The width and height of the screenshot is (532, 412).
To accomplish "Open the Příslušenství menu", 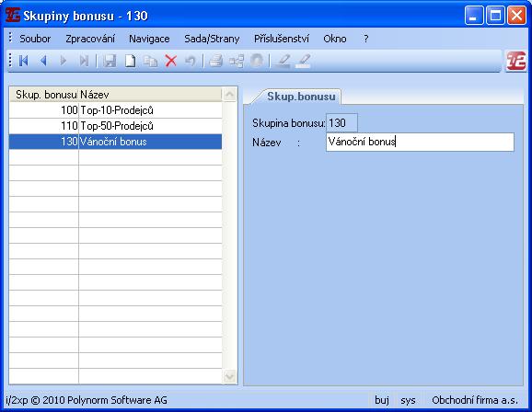I will coord(282,39).
